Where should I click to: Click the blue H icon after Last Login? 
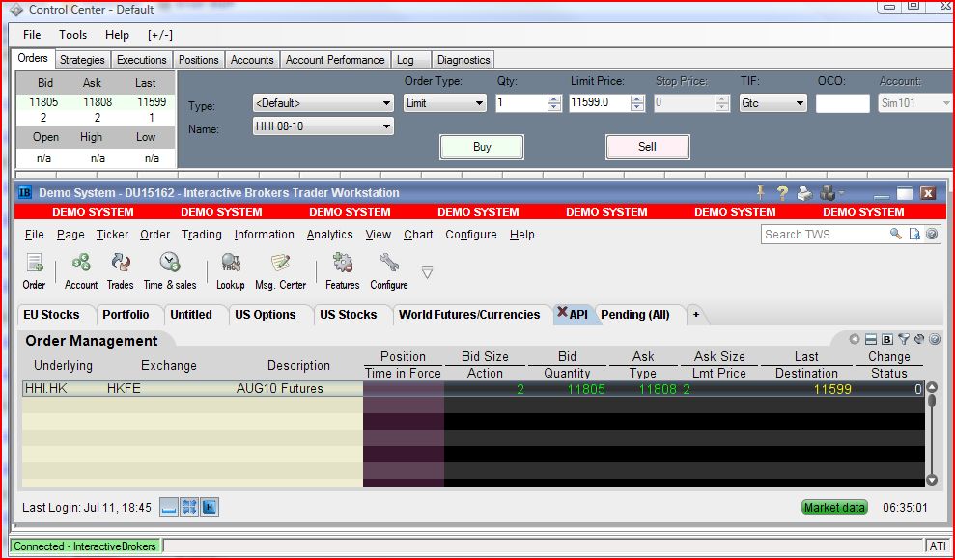tap(209, 507)
